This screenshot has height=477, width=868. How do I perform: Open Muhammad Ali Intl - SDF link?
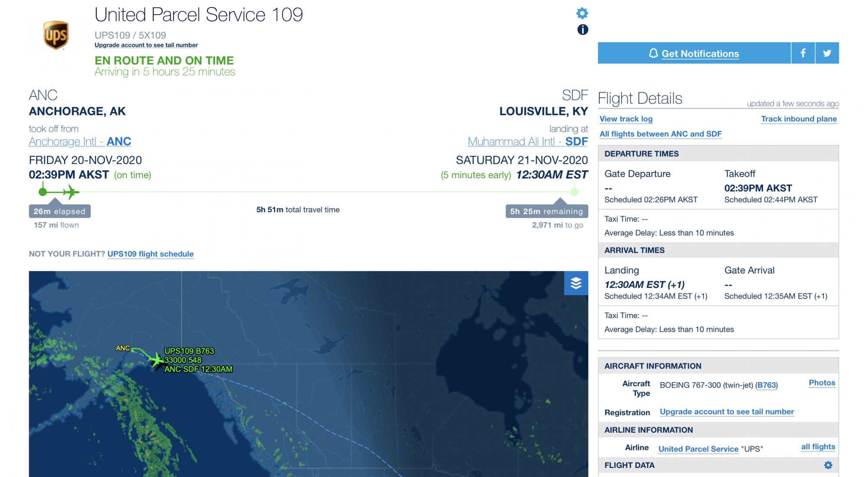click(x=528, y=141)
